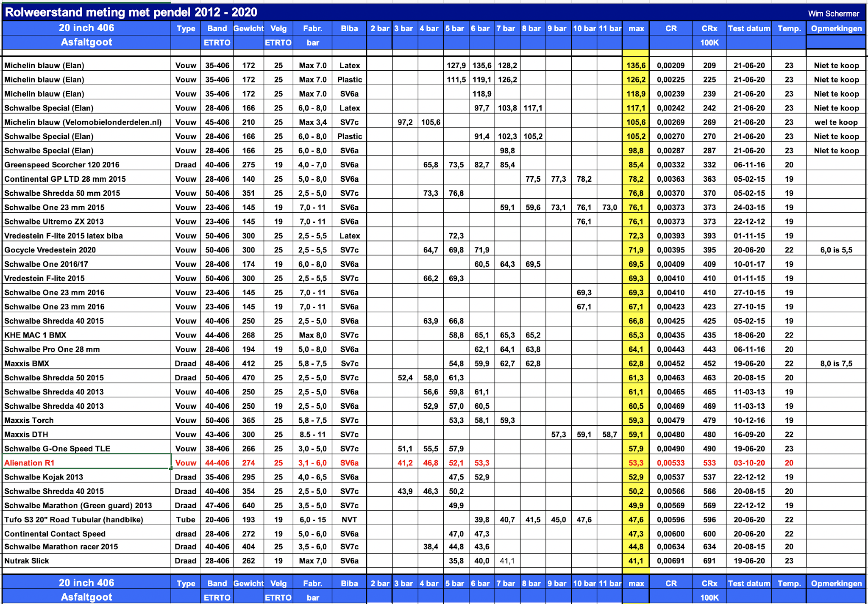The width and height of the screenshot is (868, 604).
Task: Click the 'Type' column header at top
Action: tap(186, 28)
